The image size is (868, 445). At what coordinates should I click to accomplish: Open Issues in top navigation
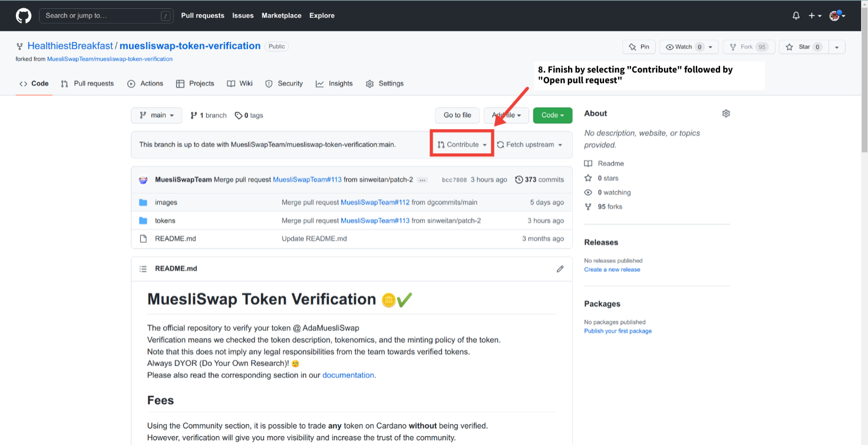click(243, 16)
